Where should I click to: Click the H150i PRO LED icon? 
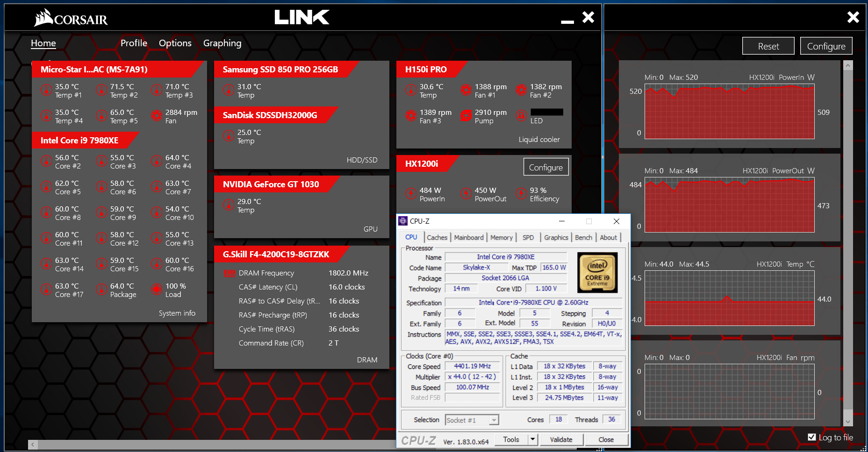click(521, 115)
